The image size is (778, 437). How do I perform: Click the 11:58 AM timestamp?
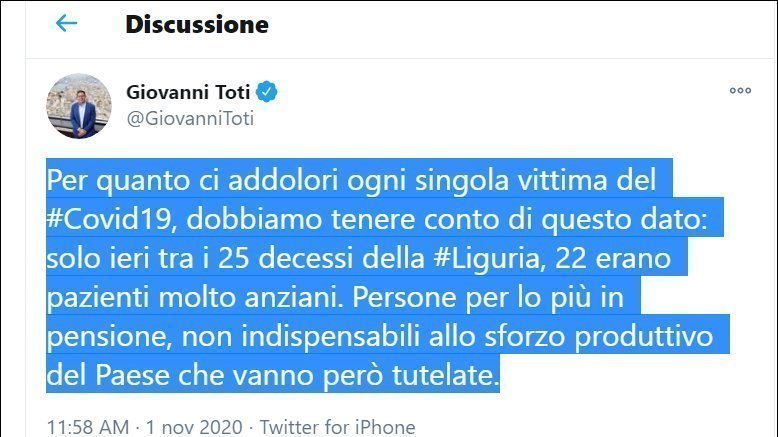pyautogui.click(x=88, y=427)
